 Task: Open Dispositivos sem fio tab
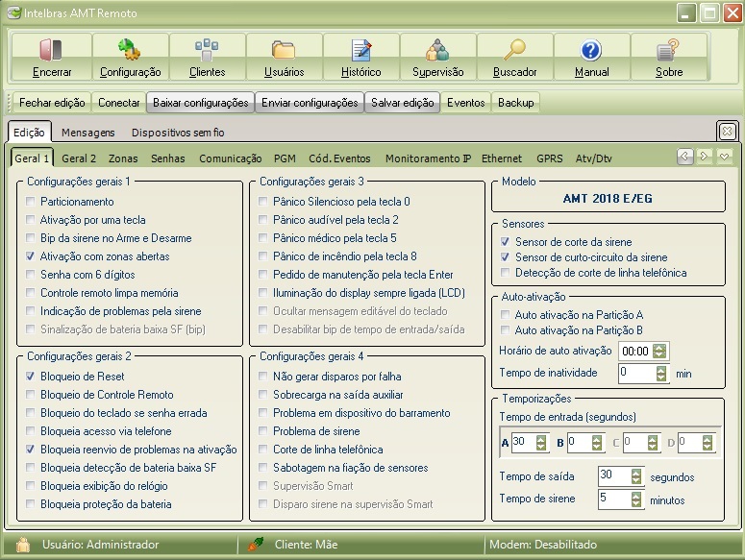pos(178,133)
